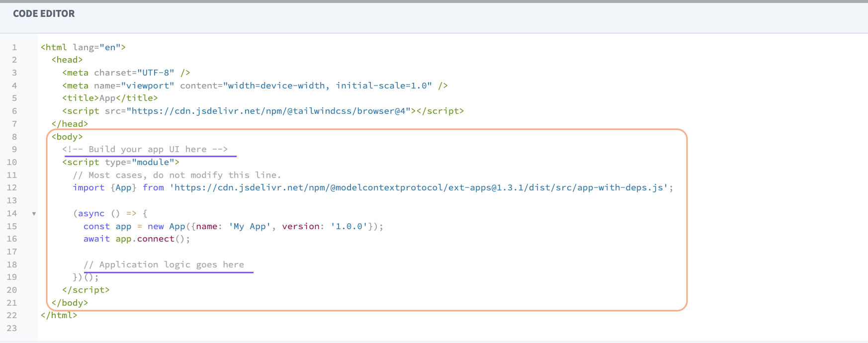Click the import keyword on line 12
The width and height of the screenshot is (868, 343).
88,188
